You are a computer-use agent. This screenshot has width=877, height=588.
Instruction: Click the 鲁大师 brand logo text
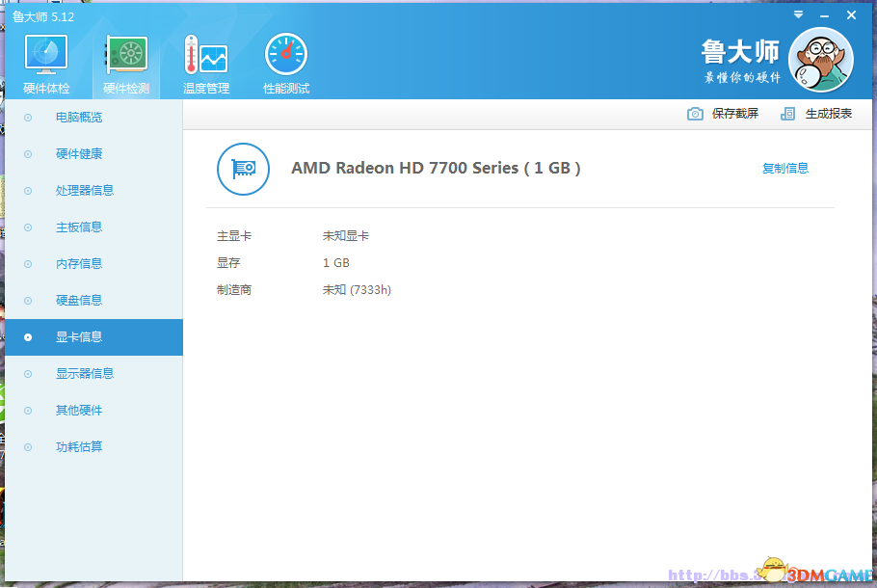pyautogui.click(x=740, y=52)
